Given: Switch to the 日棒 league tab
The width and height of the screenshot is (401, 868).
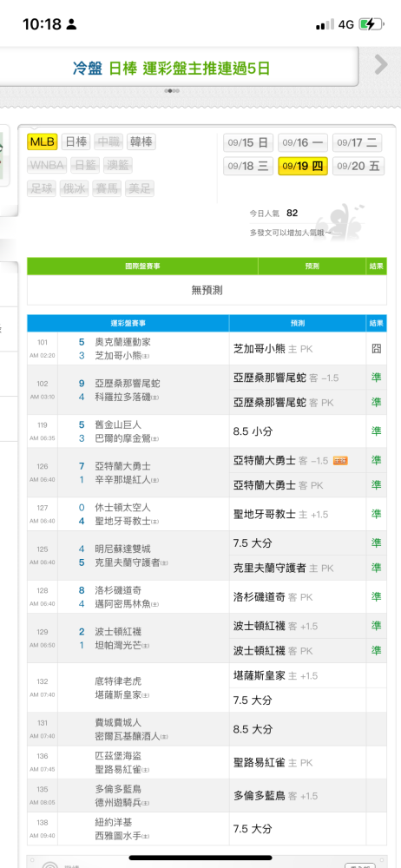Looking at the screenshot, I should (76, 142).
